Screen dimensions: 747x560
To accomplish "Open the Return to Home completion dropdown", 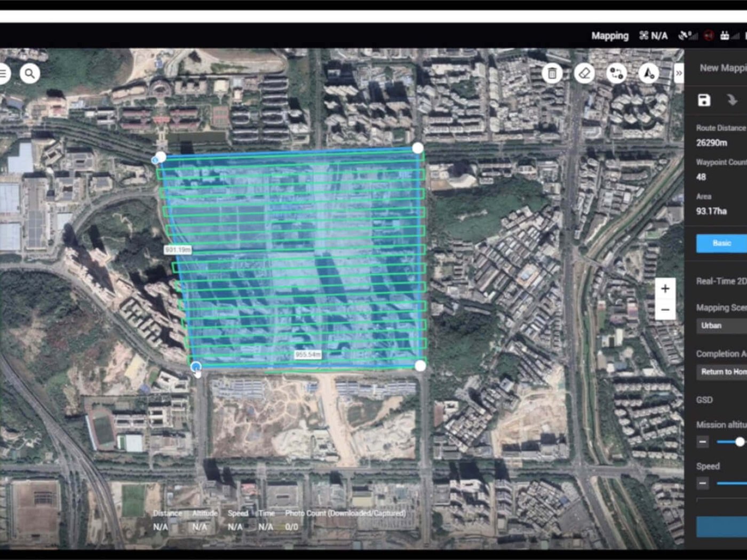I will point(721,372).
